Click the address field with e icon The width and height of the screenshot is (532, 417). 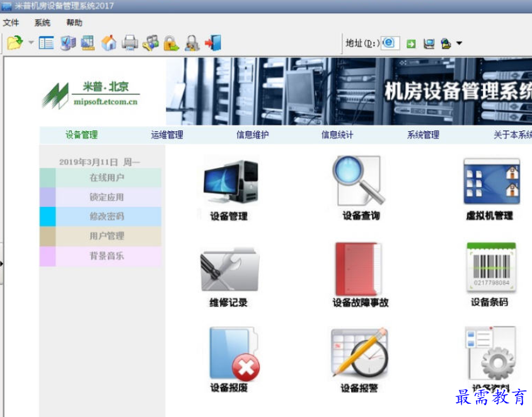pos(390,43)
